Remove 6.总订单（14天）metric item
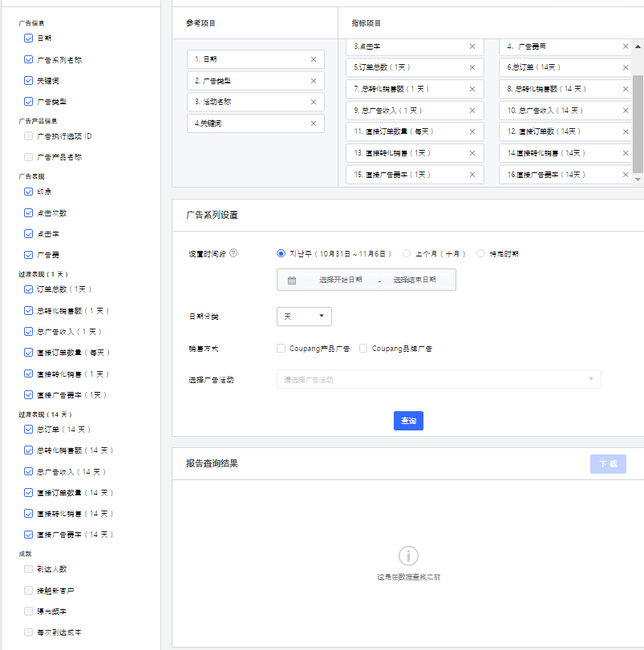The height and width of the screenshot is (650, 644). 626,67
